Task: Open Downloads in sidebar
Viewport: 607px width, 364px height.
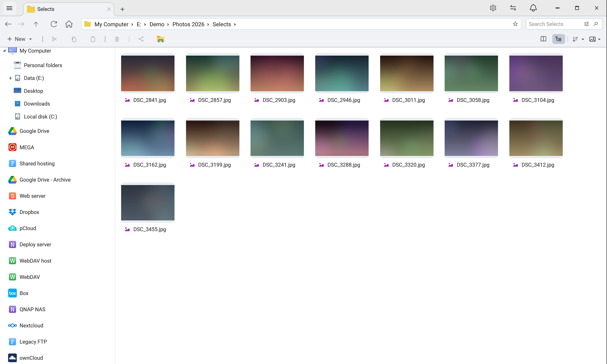Action: 37,104
